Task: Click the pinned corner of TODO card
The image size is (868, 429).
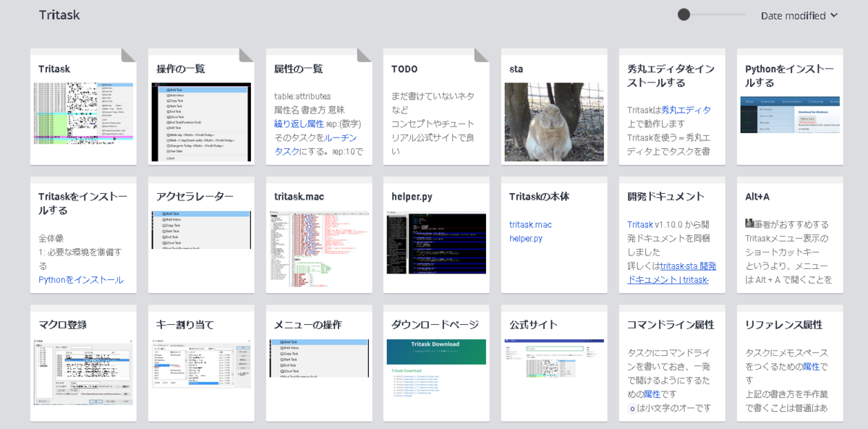Action: point(482,55)
